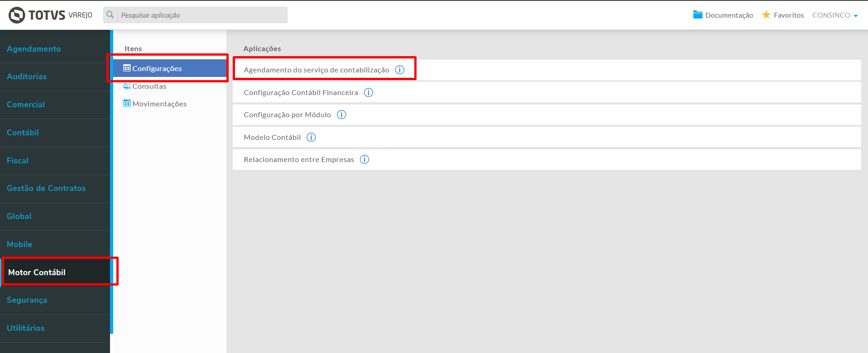Click the TOTVS Varejo logo
The width and height of the screenshot is (868, 353).
50,15
